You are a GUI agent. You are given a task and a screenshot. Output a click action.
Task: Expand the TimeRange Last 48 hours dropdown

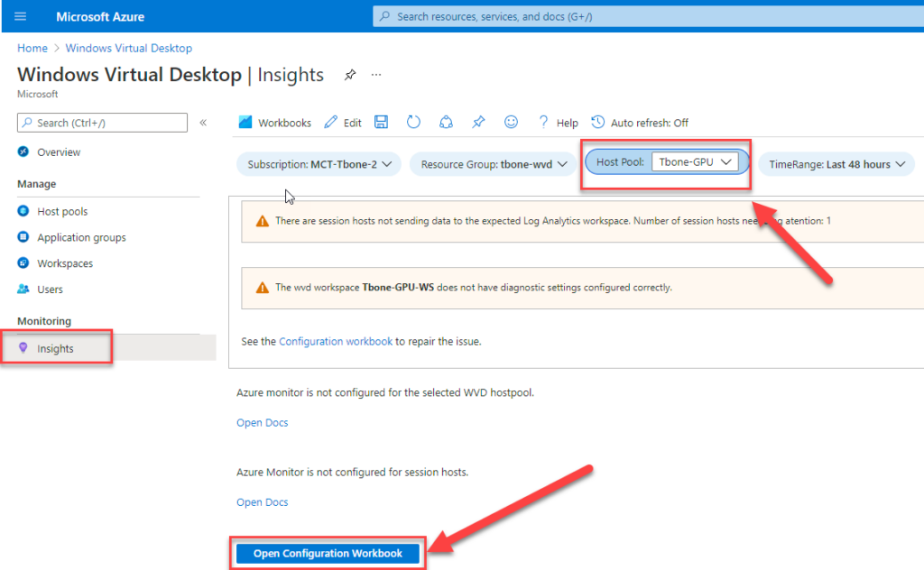click(836, 164)
